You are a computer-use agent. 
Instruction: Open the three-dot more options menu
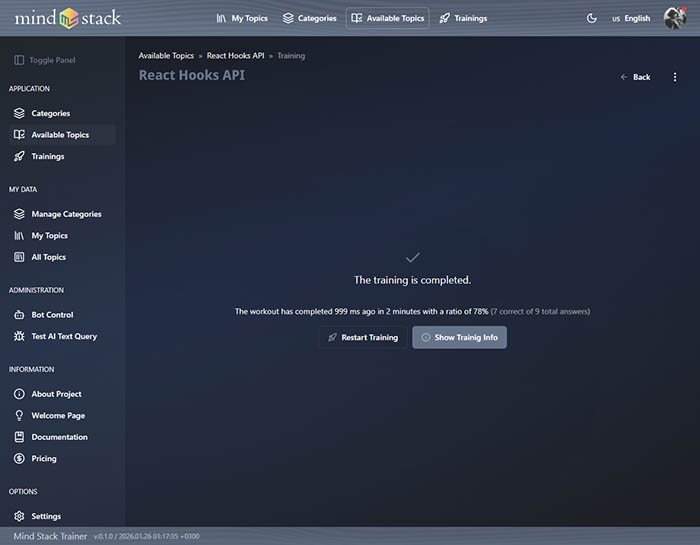[x=675, y=77]
